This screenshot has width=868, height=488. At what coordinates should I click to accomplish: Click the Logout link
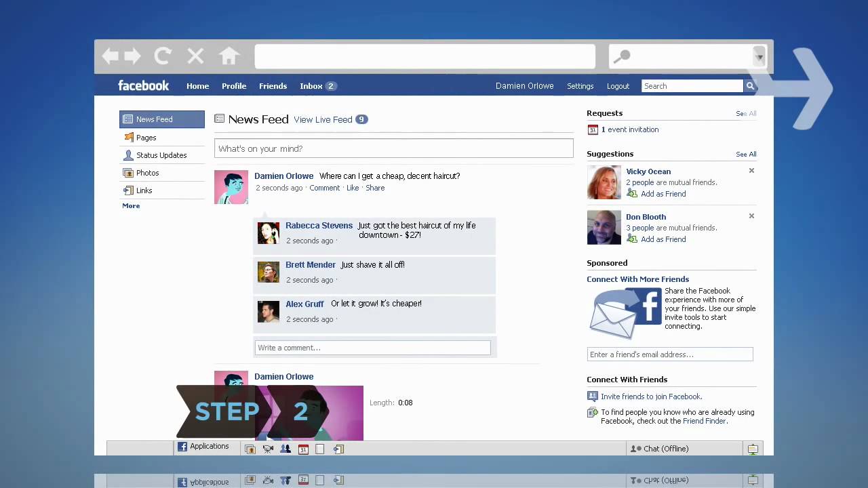point(618,86)
